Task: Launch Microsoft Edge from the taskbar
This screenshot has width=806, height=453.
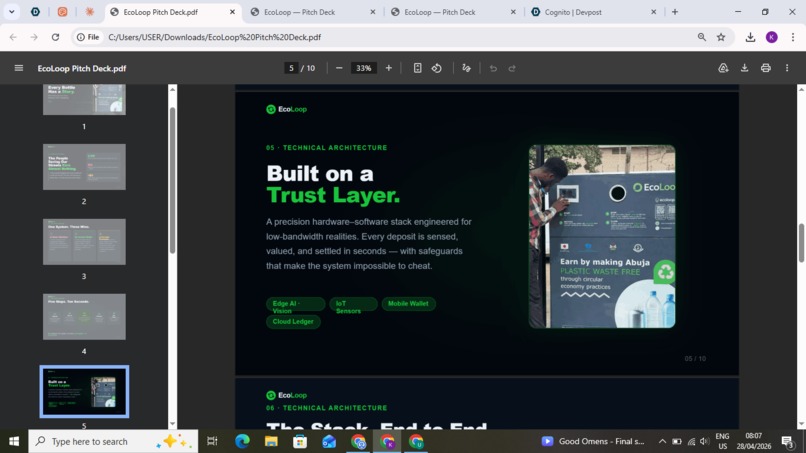Action: coord(242,441)
